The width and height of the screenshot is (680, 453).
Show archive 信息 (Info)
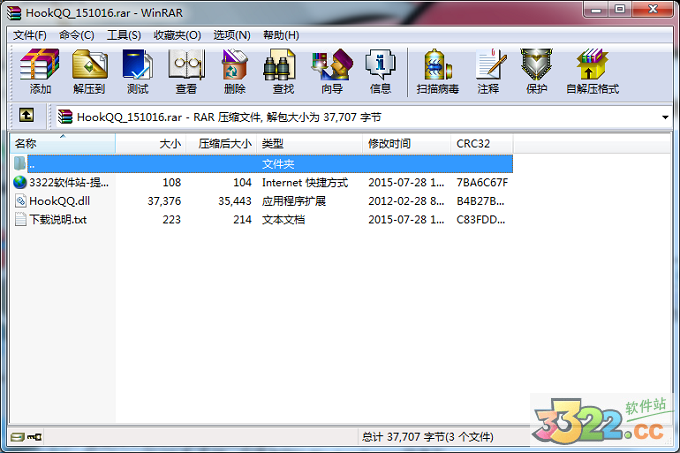380,70
